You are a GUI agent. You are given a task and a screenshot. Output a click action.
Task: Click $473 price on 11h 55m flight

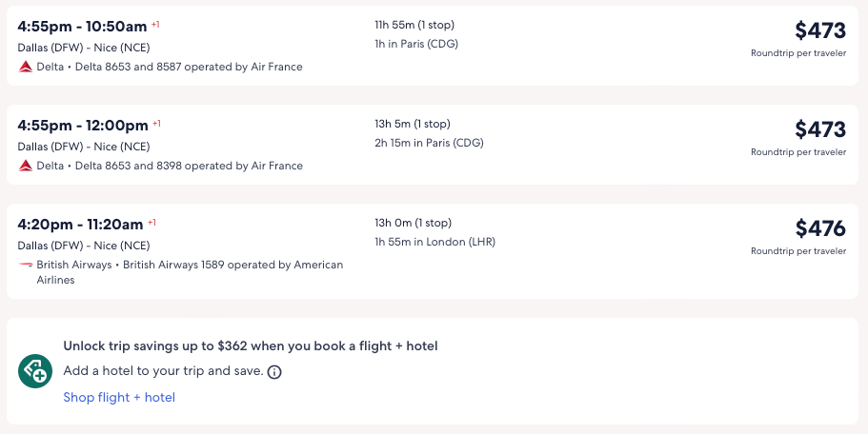click(x=820, y=30)
